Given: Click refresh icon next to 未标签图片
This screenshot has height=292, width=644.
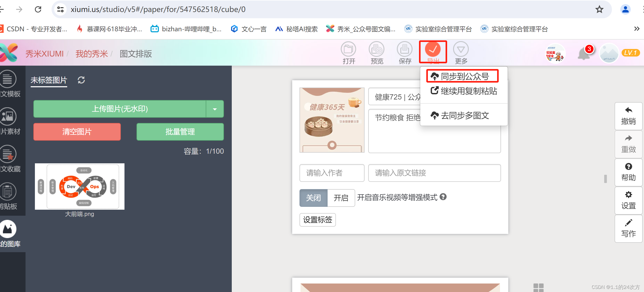Looking at the screenshot, I should point(81,80).
